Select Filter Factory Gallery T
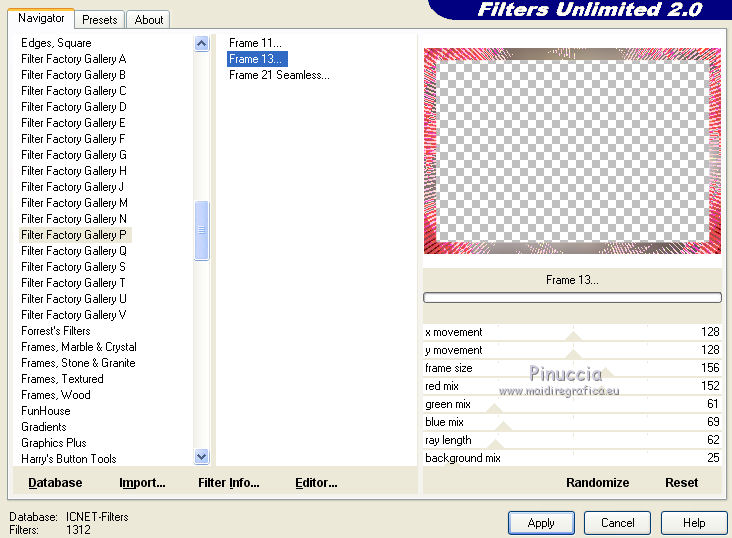Viewport: 732px width, 538px height. tap(73, 283)
